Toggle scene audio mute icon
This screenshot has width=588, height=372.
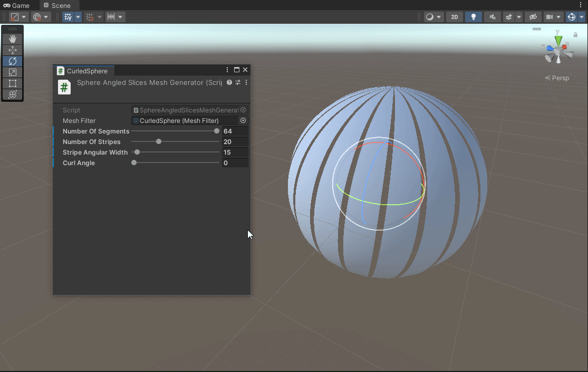tap(493, 17)
